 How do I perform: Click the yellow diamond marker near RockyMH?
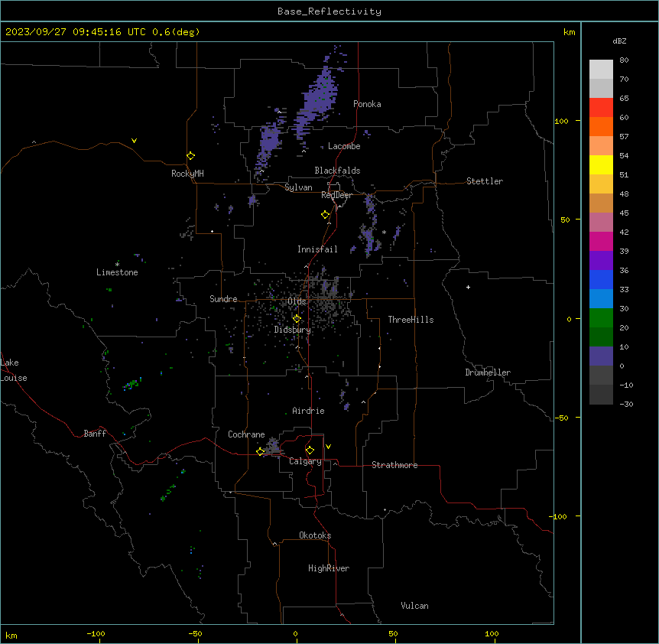[190, 155]
